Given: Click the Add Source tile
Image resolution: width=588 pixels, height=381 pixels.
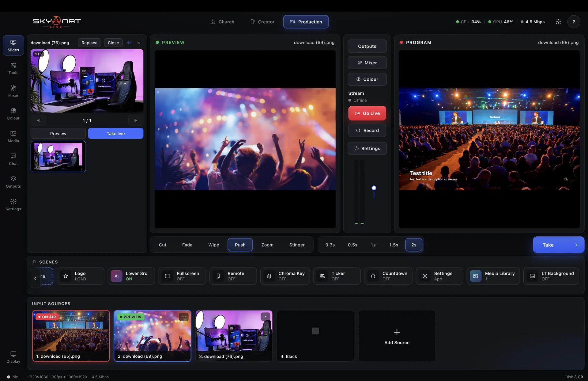Looking at the screenshot, I should 397,336.
